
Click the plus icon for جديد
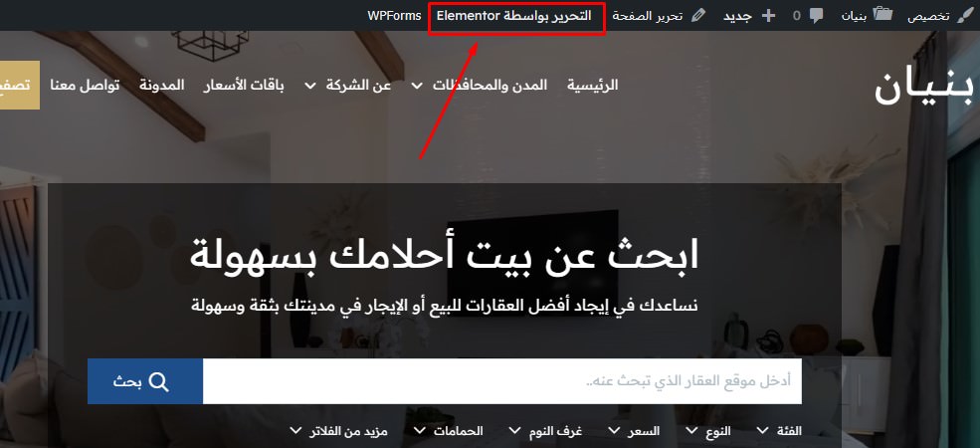[767, 16]
